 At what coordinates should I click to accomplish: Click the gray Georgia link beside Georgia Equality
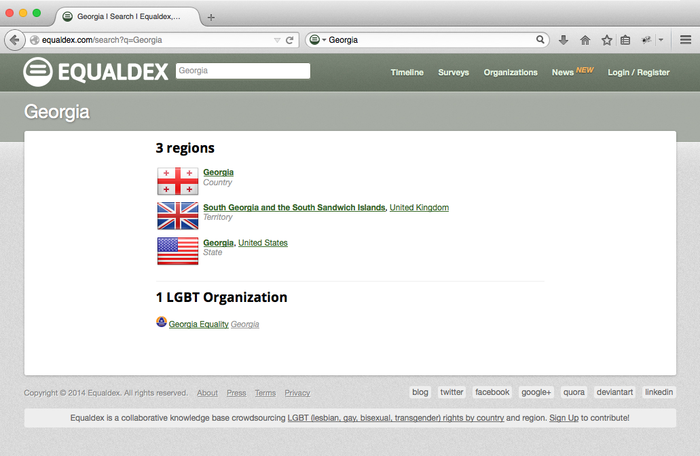coord(245,324)
